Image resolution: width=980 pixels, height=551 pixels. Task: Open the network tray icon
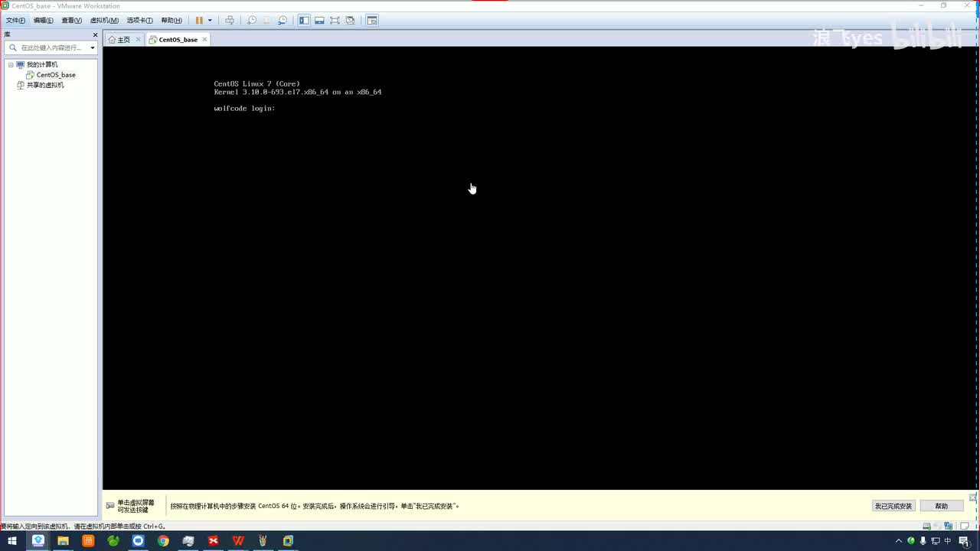[936, 541]
